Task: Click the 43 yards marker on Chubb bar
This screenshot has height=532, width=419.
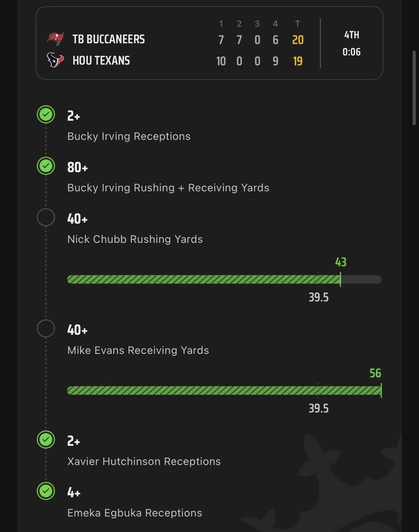Action: point(340,262)
